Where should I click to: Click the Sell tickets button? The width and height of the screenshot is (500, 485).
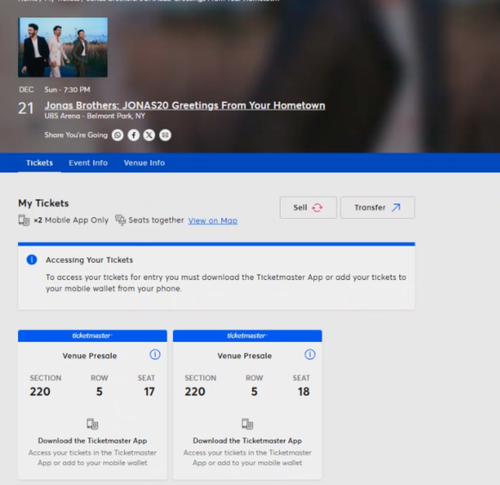308,207
